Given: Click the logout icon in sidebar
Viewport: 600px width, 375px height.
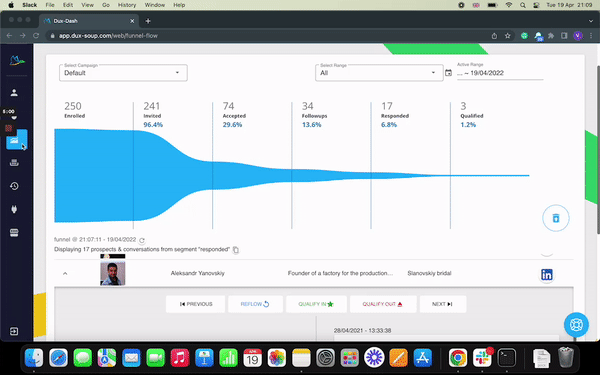Looking at the screenshot, I should (14, 331).
